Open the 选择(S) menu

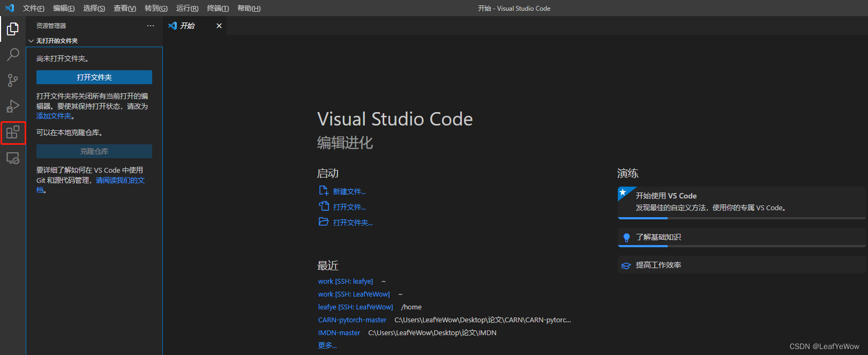click(94, 8)
